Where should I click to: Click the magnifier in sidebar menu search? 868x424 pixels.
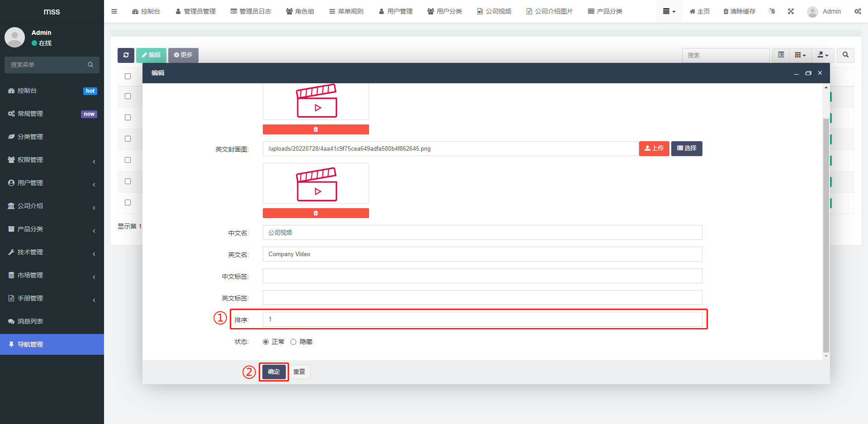coord(90,65)
